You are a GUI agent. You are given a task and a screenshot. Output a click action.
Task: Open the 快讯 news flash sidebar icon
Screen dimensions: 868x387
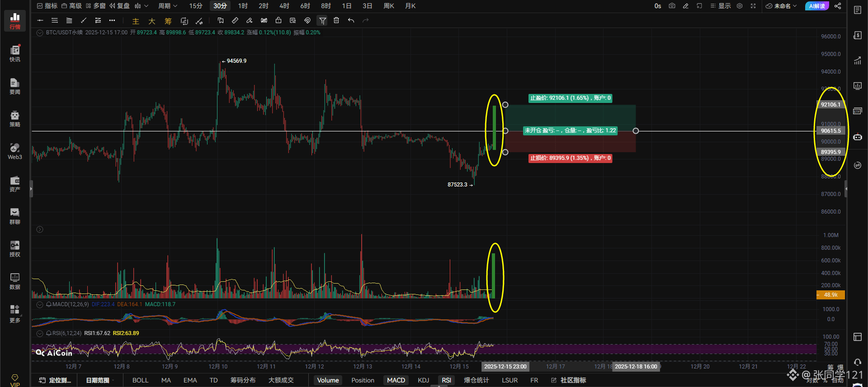[15, 53]
